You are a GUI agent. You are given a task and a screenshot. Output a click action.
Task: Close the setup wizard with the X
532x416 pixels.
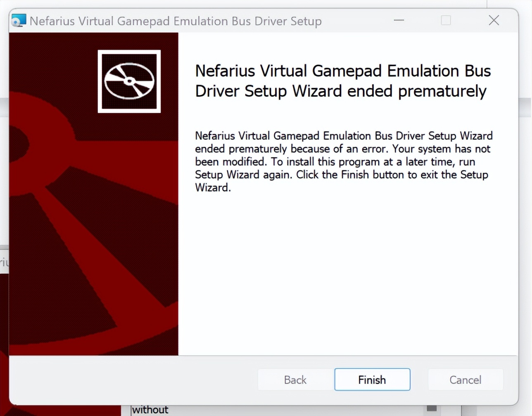[494, 20]
